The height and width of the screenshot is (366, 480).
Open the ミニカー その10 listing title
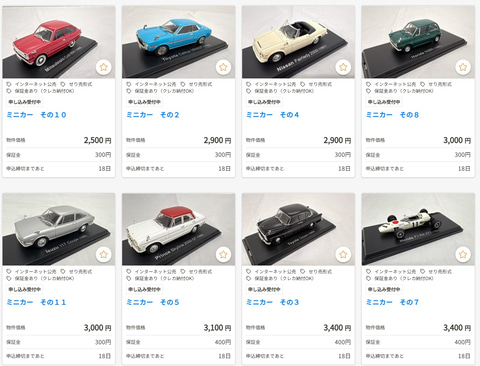[36, 115]
